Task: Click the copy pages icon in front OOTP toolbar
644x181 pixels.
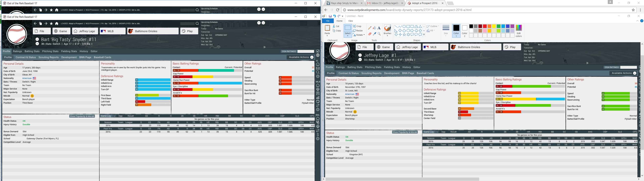Action: pyautogui.click(x=40, y=23)
